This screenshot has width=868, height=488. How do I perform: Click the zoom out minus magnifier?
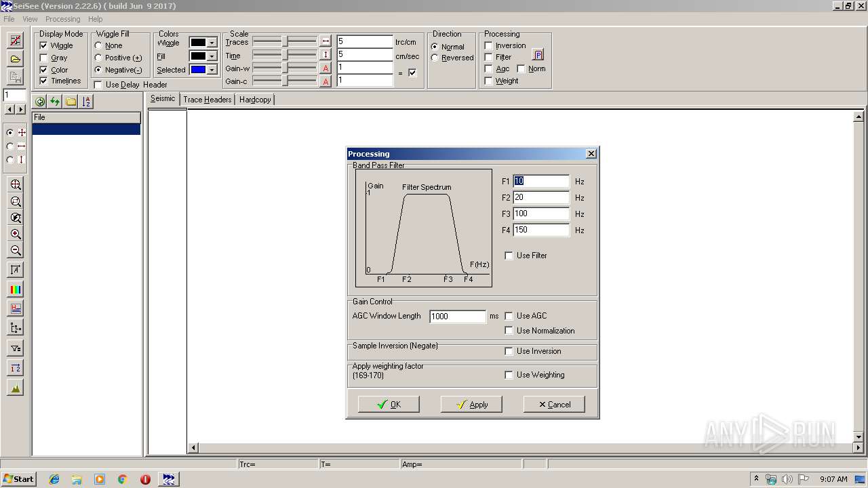[x=16, y=250]
